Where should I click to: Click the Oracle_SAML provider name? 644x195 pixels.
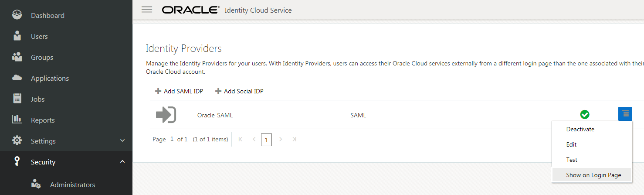pos(215,115)
